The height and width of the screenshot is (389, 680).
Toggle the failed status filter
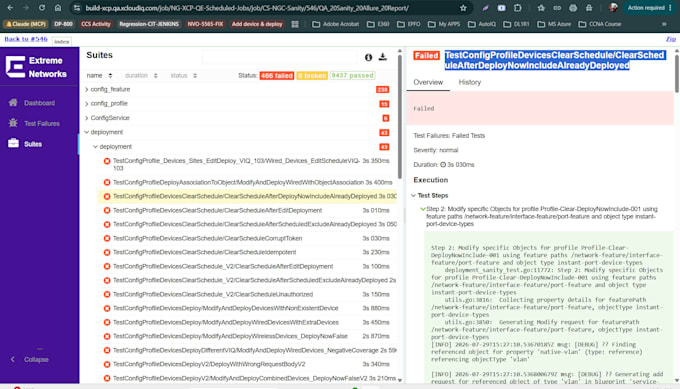coord(277,75)
